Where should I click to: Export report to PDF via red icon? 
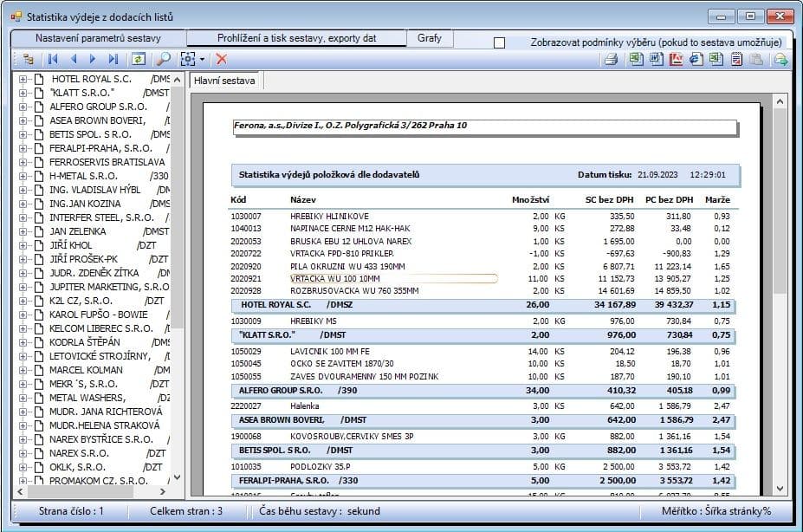click(676, 60)
